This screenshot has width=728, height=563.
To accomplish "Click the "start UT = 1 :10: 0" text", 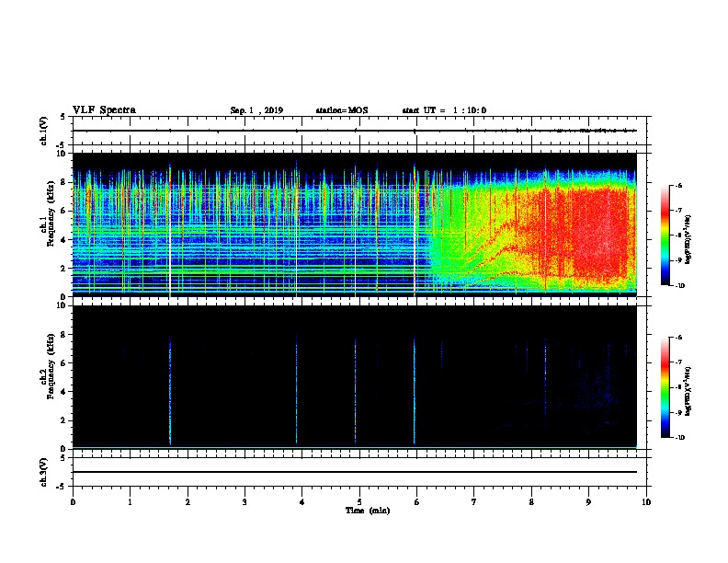I will pyautogui.click(x=444, y=110).
